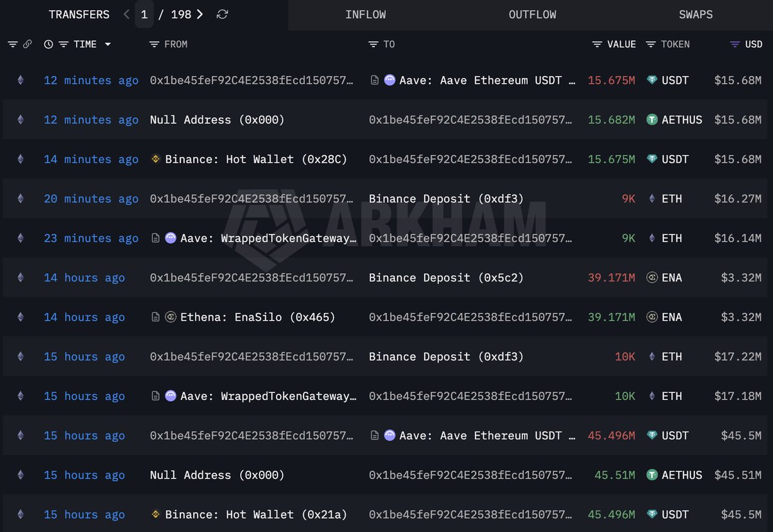Open the USD column filter

click(735, 44)
